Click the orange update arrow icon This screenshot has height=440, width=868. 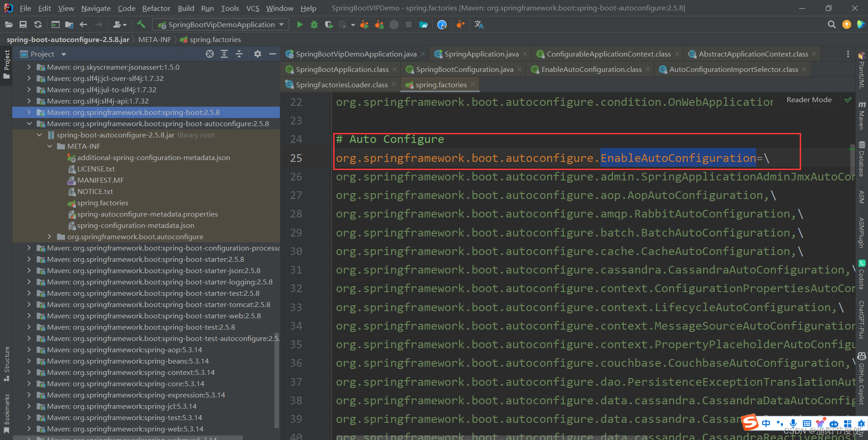tap(847, 24)
